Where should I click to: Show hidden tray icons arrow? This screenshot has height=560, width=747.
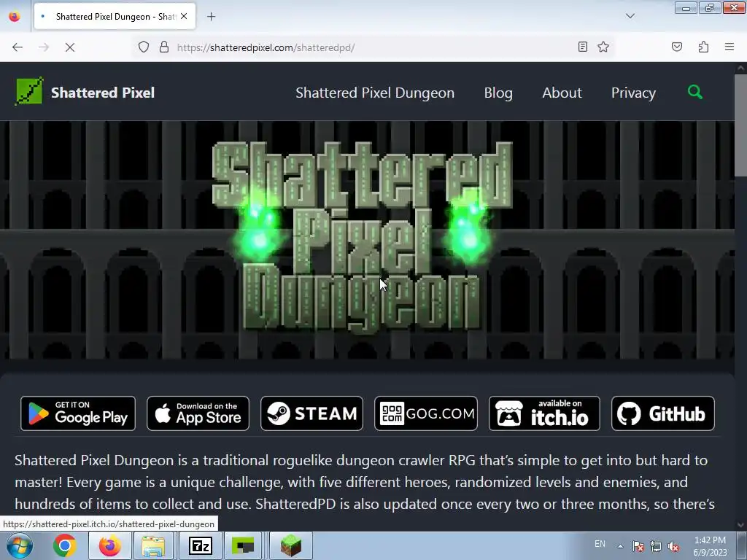[620, 545]
